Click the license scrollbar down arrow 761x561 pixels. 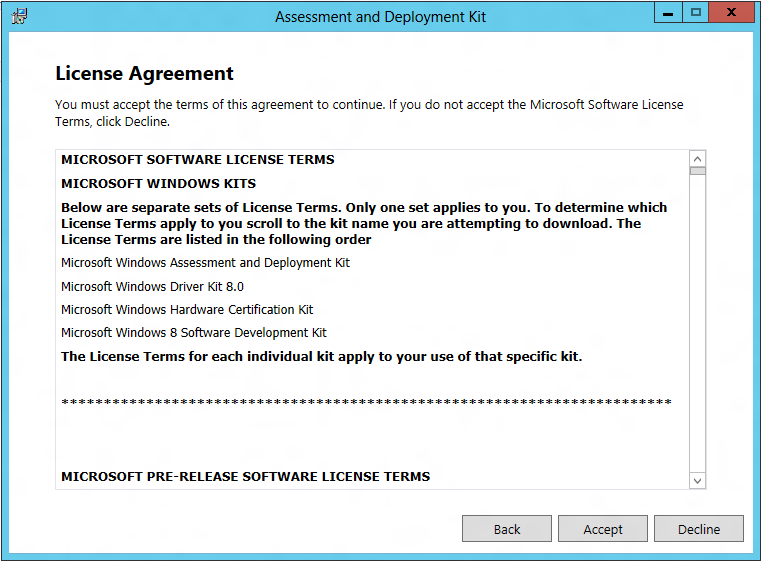click(x=697, y=481)
